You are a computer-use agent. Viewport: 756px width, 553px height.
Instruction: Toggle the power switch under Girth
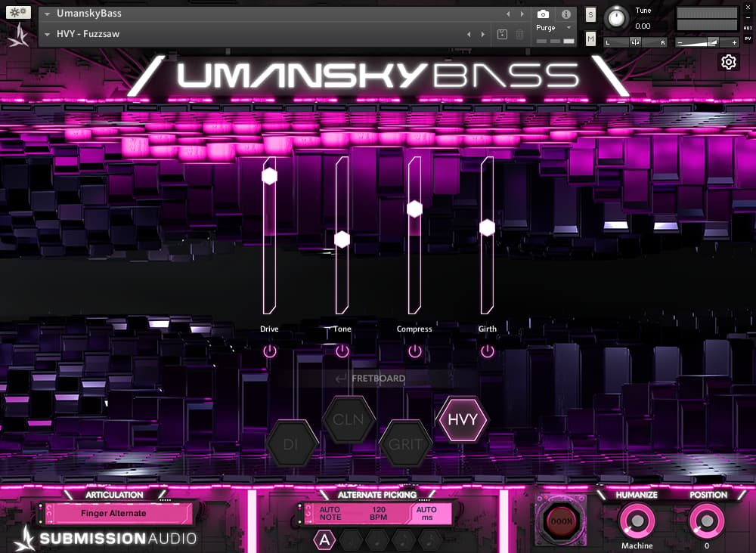click(487, 351)
